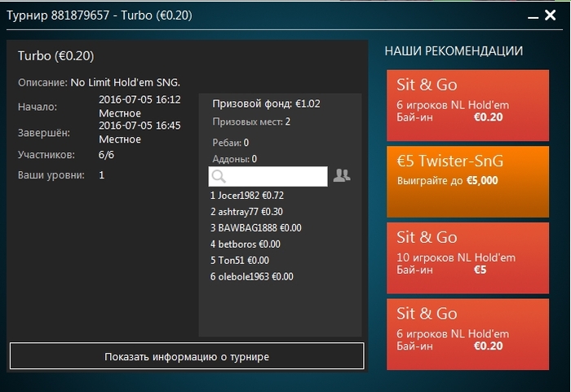
Task: Minimize the tournament window
Action: (533, 17)
